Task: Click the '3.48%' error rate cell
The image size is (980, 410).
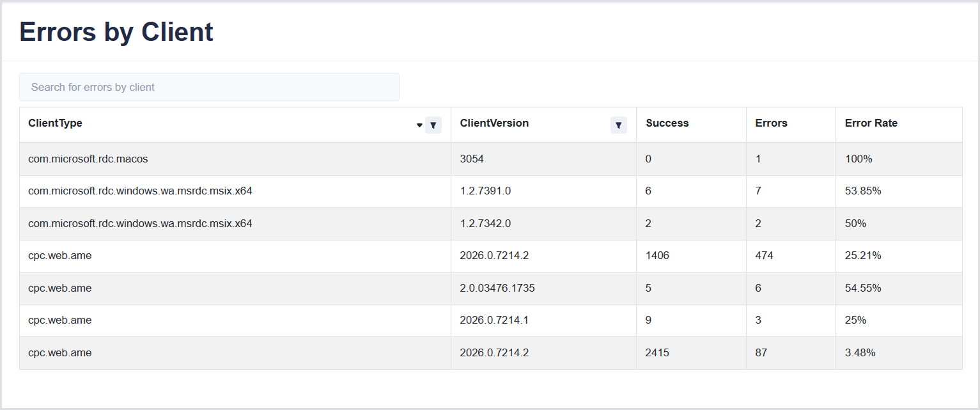Action: [x=899, y=353]
